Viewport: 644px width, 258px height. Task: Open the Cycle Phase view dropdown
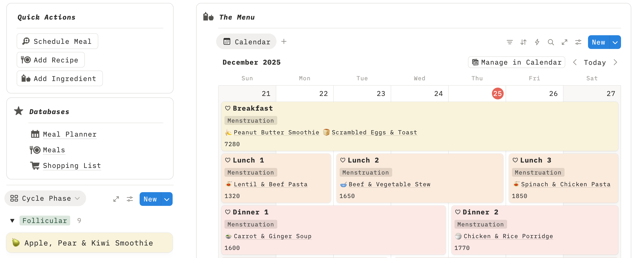pyautogui.click(x=77, y=198)
